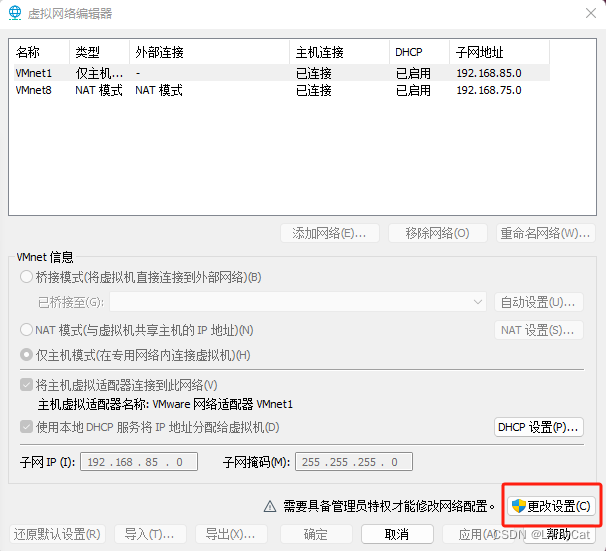Image resolution: width=606 pixels, height=551 pixels.
Task: Click the DHCP column header
Action: [419, 52]
